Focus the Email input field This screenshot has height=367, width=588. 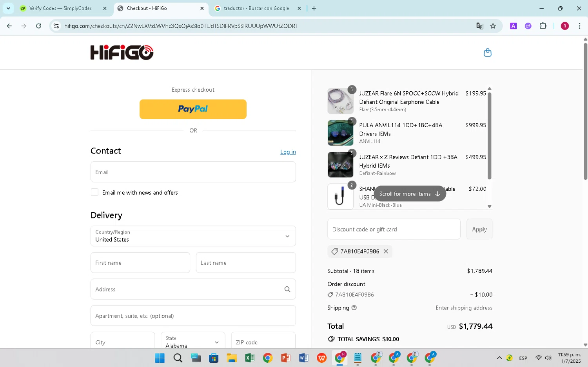(193, 172)
